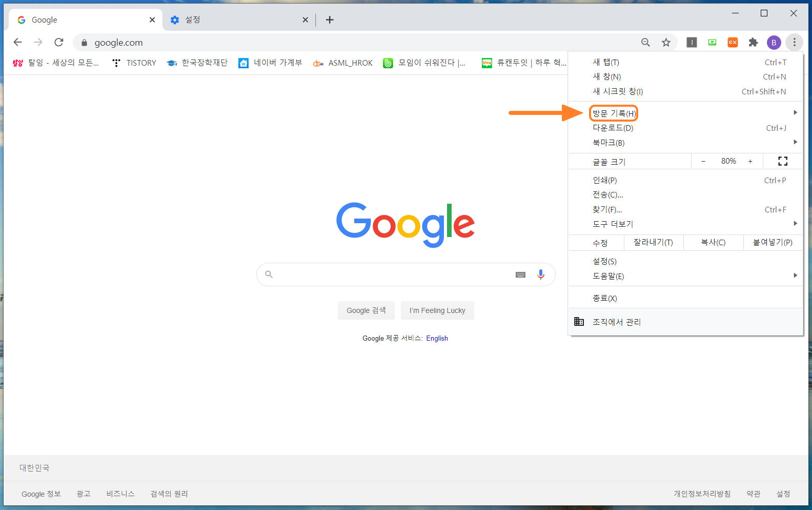
Task: Open the 튜캔두잇 bookmark
Action: (524, 63)
